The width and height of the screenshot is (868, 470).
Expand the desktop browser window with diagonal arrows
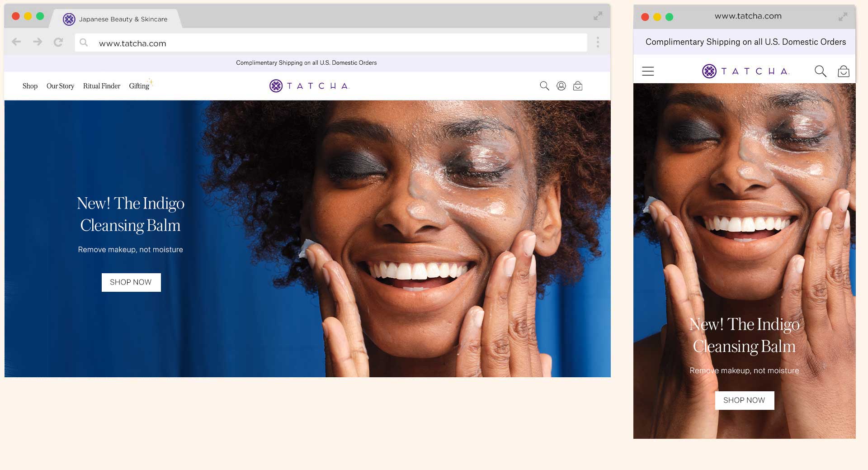(x=598, y=16)
